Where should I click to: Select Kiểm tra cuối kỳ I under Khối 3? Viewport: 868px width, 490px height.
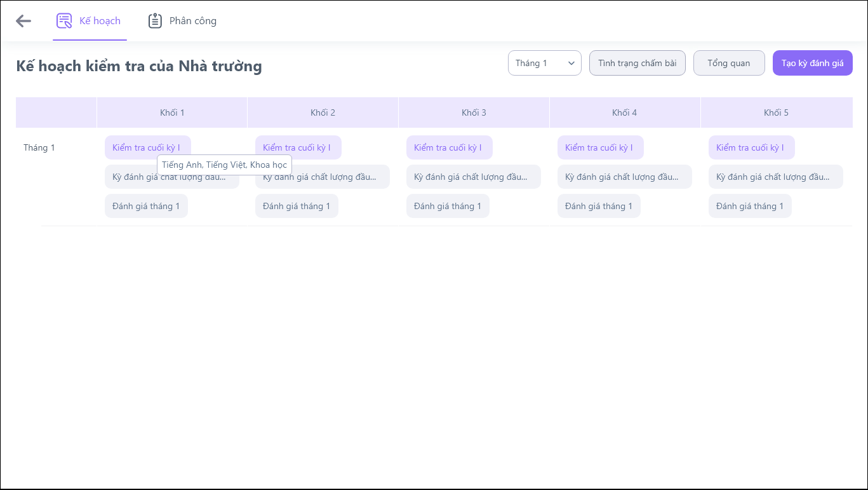tap(449, 147)
